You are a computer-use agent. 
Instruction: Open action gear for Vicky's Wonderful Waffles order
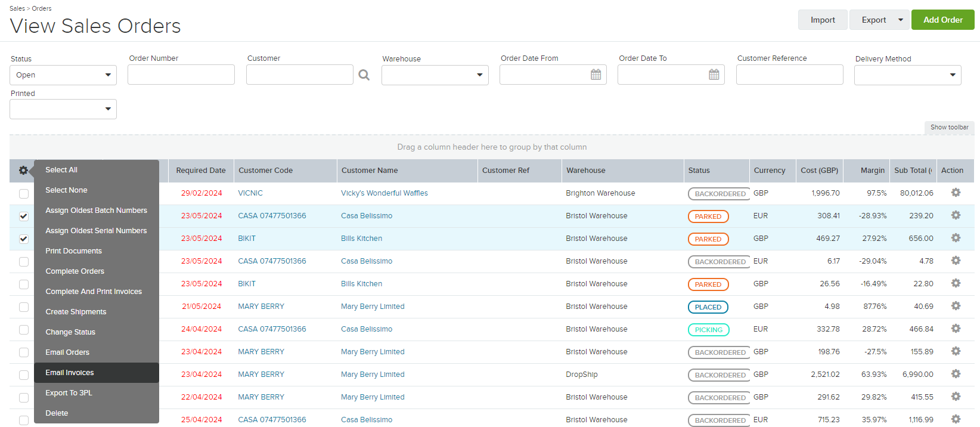pyautogui.click(x=956, y=193)
